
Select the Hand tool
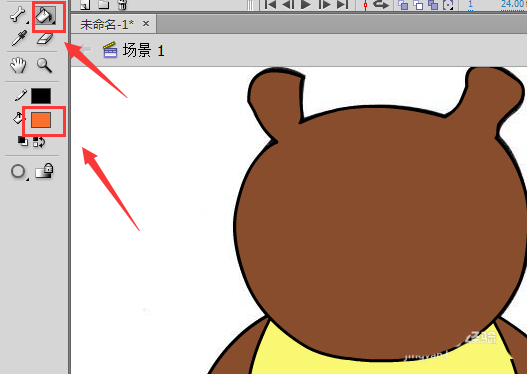pos(18,65)
